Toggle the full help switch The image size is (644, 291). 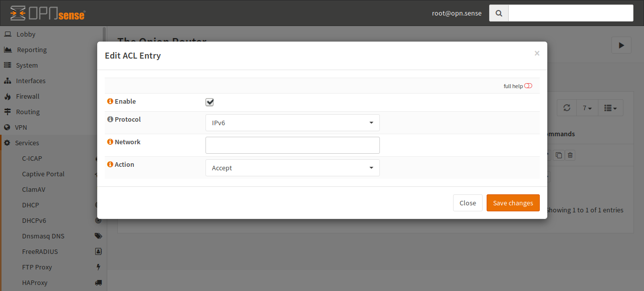tap(528, 86)
